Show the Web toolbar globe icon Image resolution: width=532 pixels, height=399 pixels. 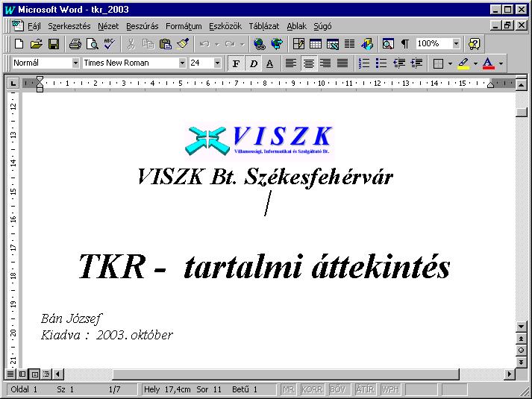(x=277, y=44)
